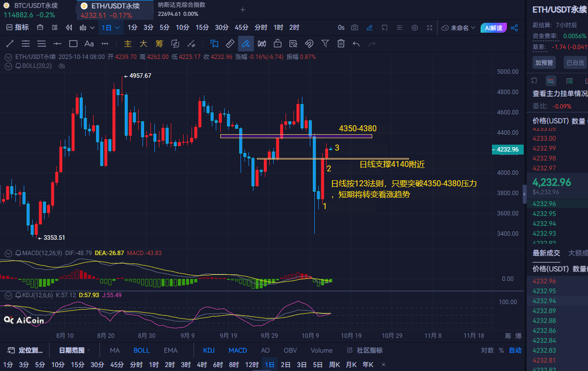
Task: Click the 加预警 alert button
Action: pos(544,62)
